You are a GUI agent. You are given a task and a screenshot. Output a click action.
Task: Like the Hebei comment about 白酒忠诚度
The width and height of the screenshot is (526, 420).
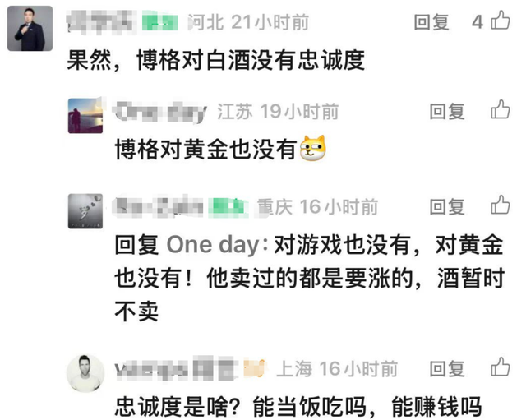coord(501,20)
